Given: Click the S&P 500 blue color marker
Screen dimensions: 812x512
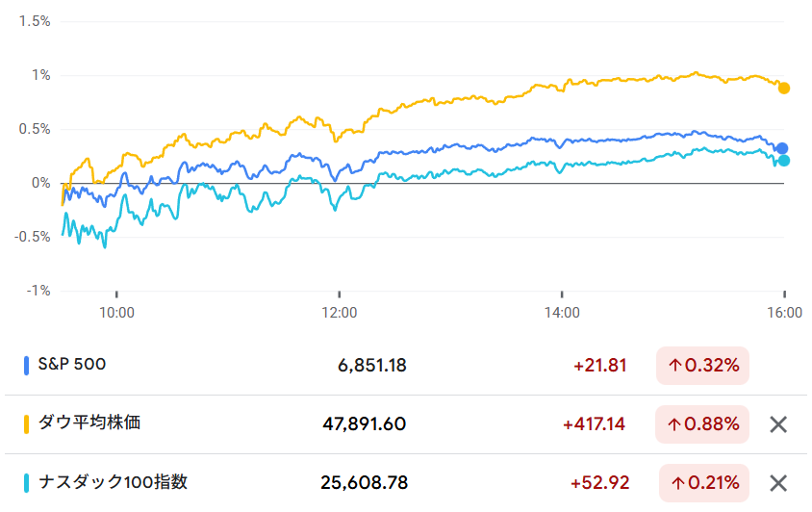Looking at the screenshot, I should coord(26,366).
